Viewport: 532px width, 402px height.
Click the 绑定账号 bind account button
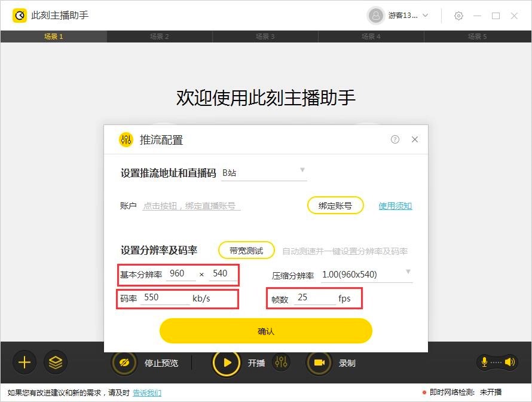(335, 205)
